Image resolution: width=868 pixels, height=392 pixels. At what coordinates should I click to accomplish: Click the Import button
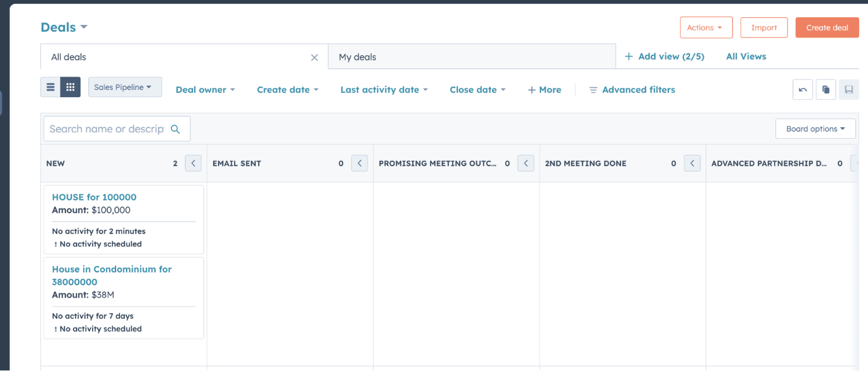click(x=764, y=27)
